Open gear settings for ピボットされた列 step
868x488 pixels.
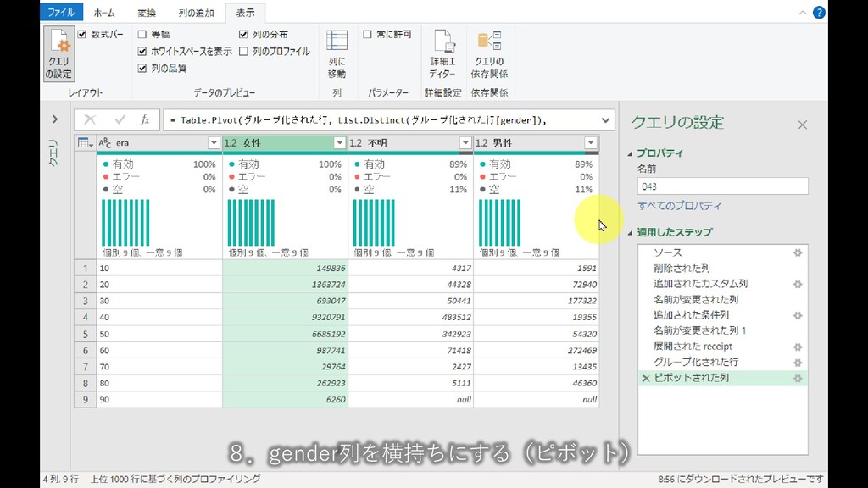click(x=798, y=379)
